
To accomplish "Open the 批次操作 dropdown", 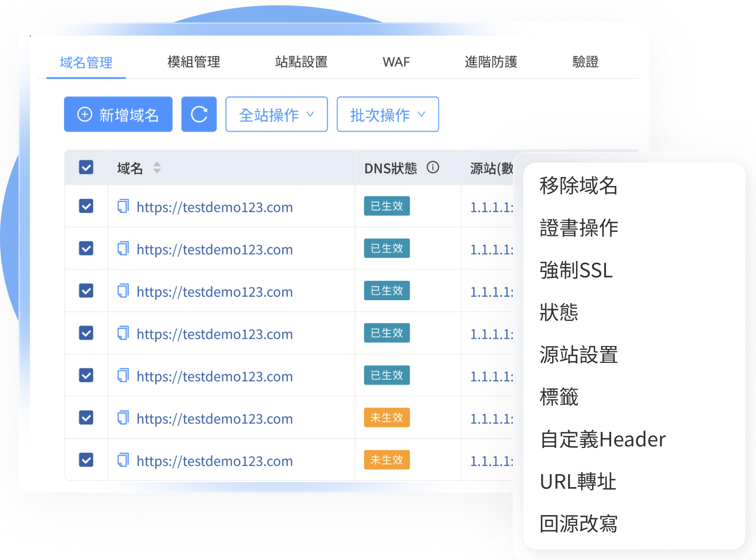I will [388, 115].
